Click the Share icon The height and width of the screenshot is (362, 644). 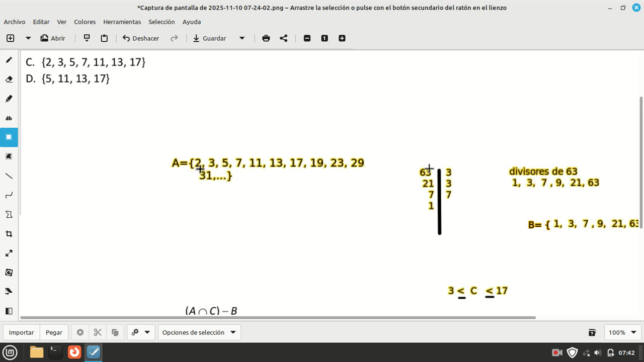(284, 38)
